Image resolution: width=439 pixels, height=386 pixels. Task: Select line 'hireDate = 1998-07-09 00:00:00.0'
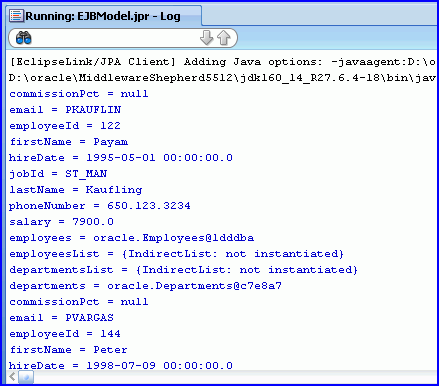(121, 365)
